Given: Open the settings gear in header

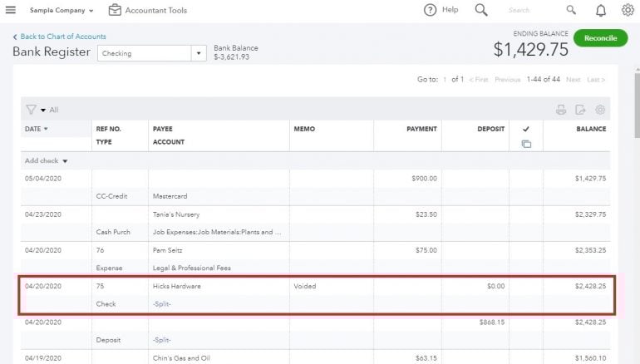Looking at the screenshot, I should pyautogui.click(x=628, y=10).
